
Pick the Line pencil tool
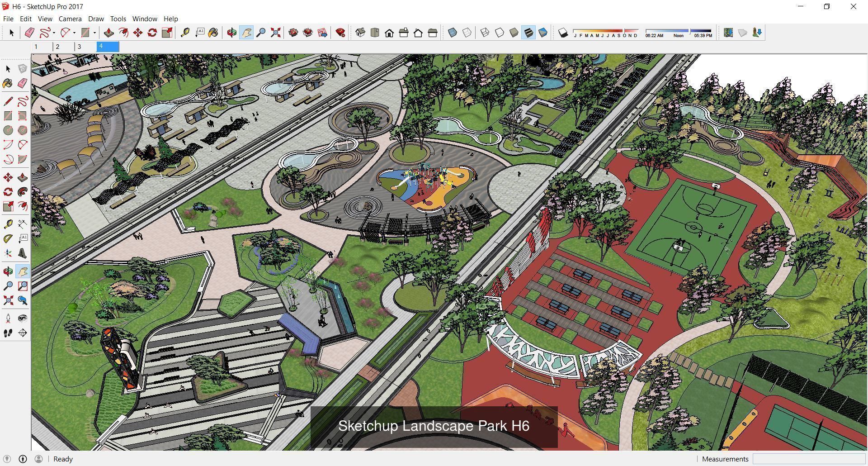[x=8, y=101]
